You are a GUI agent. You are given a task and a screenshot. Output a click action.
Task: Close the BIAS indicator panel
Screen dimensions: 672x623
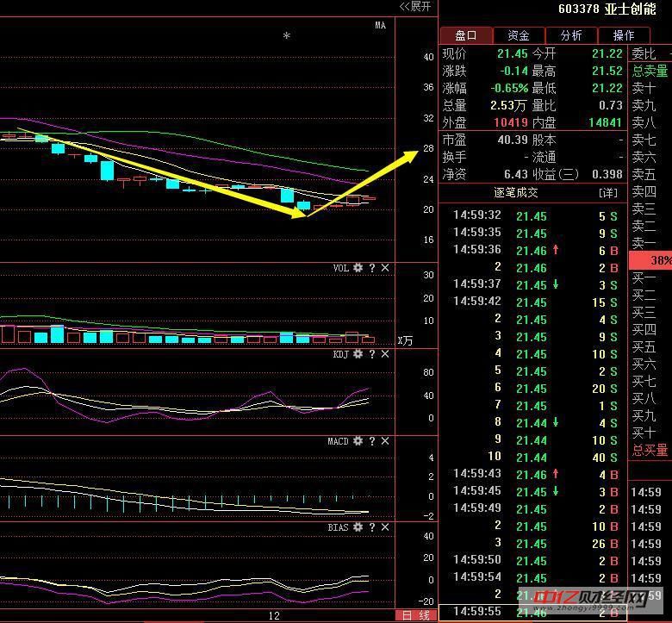(x=385, y=526)
